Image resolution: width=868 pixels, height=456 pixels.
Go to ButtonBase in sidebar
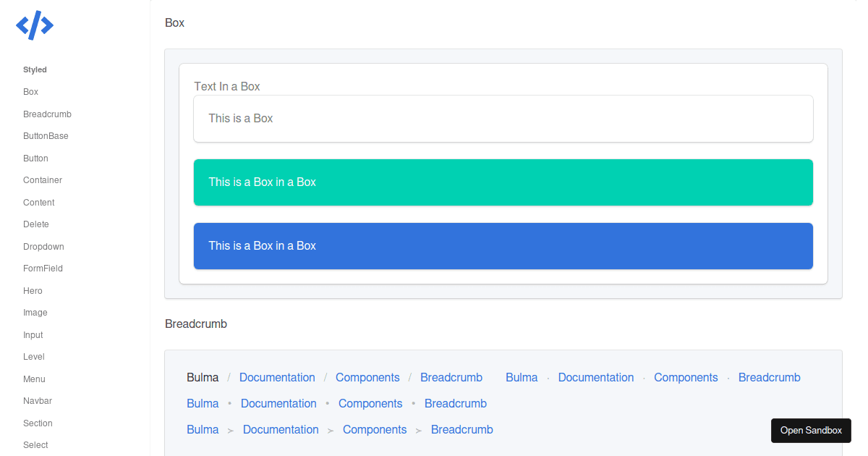click(46, 136)
